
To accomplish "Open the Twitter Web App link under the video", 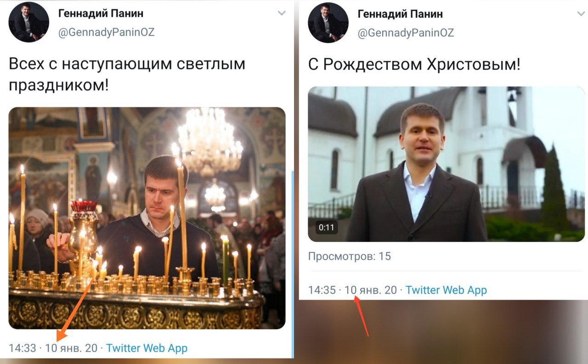I will coord(446,290).
